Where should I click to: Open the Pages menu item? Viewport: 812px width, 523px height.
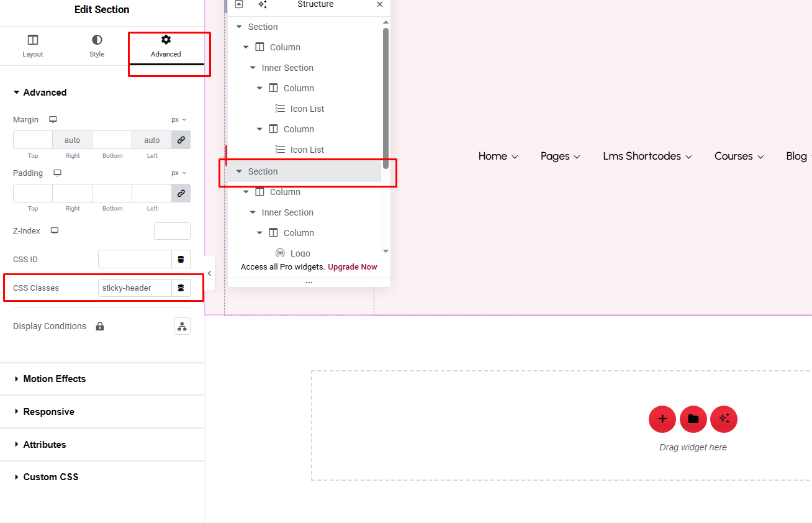tap(555, 157)
